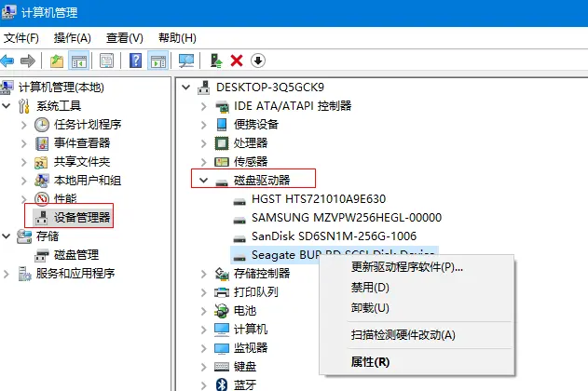Expand the 计算机 category
Image resolution: width=588 pixels, height=391 pixels.
204,330
